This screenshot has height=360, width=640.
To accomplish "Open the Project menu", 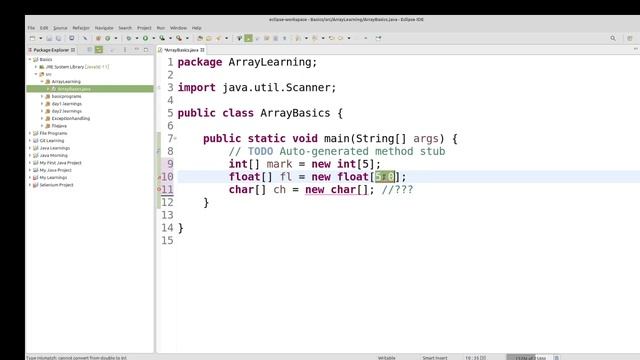I will click(x=144, y=28).
